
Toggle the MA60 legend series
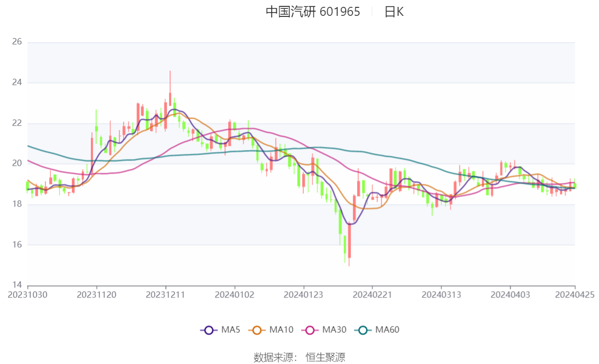(x=377, y=330)
